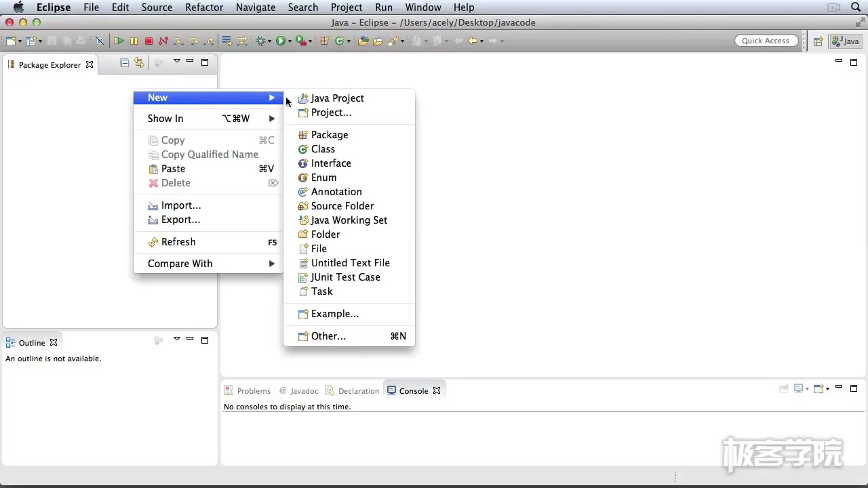Expand the Compare With submenu
868x488 pixels.
point(208,263)
